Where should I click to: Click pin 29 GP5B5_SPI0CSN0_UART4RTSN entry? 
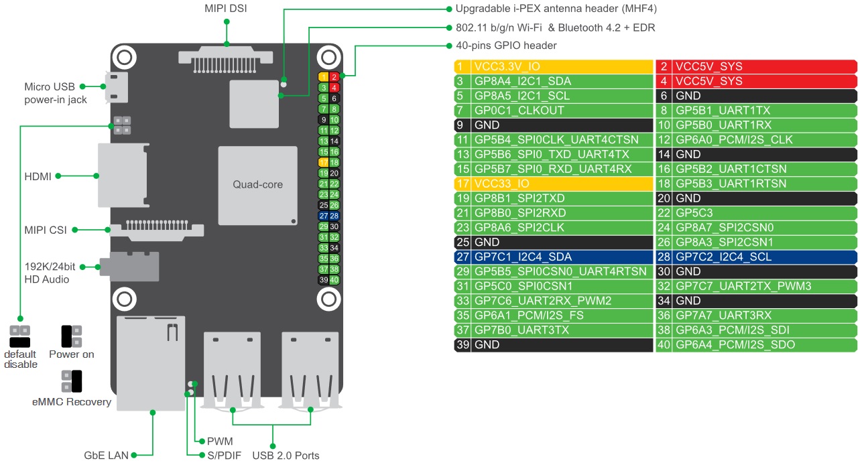tap(554, 272)
